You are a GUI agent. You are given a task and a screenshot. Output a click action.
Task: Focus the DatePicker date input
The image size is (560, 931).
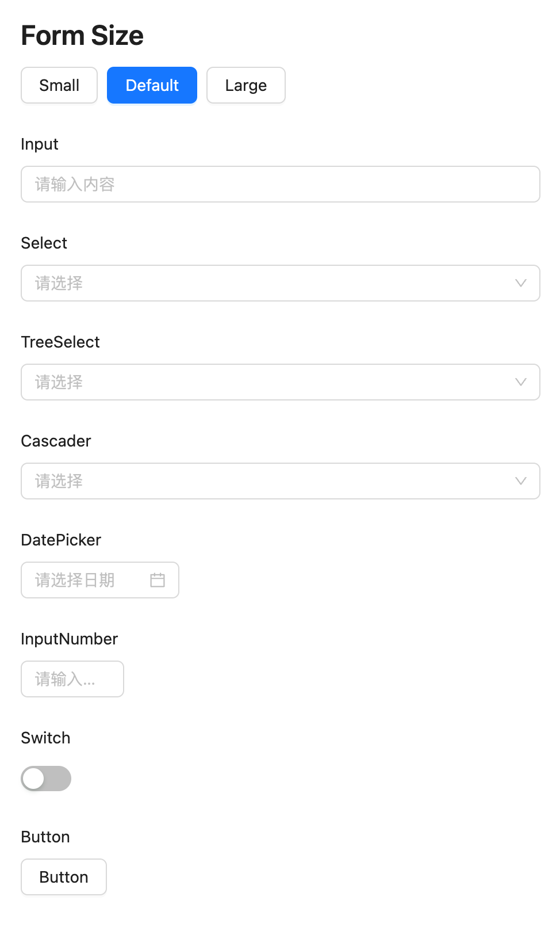coord(86,580)
